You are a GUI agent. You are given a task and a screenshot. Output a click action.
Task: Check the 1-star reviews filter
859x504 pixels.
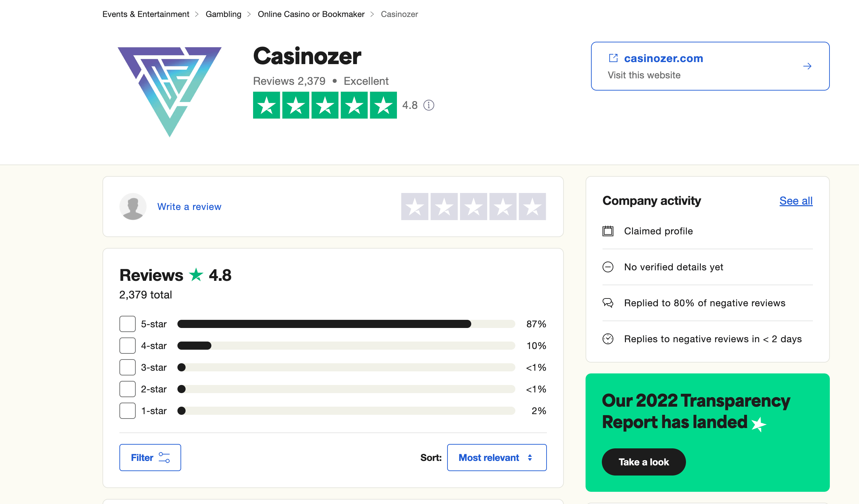tap(127, 411)
